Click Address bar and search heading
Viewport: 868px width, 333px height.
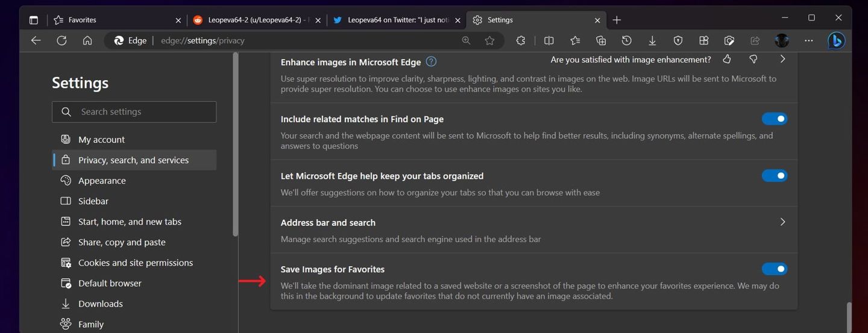[x=328, y=222]
